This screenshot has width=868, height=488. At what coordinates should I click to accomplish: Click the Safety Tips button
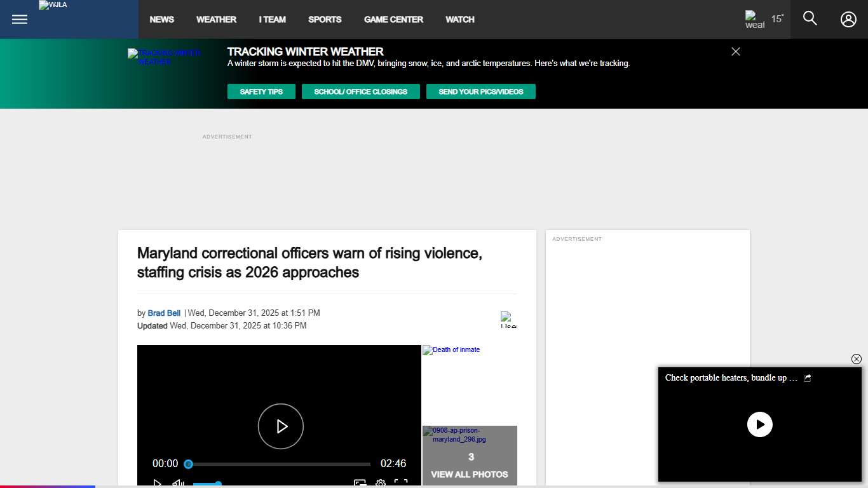261,91
